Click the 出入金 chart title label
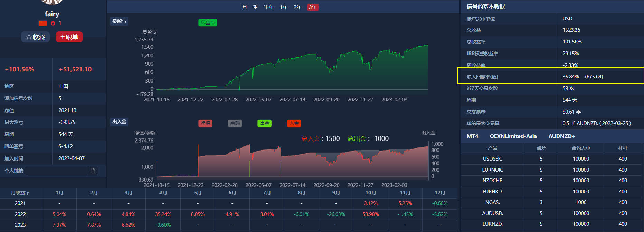The height and width of the screenshot is (232, 644). click(119, 122)
